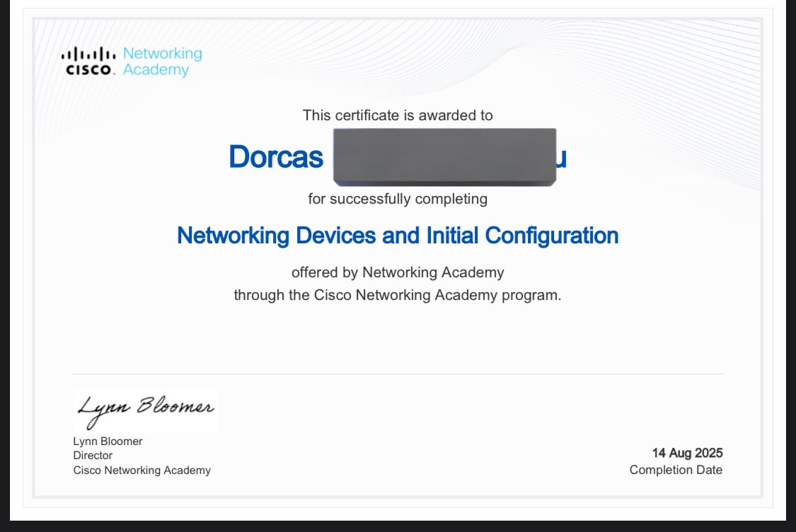Click the recipient's first name "Dorcas"

point(276,156)
